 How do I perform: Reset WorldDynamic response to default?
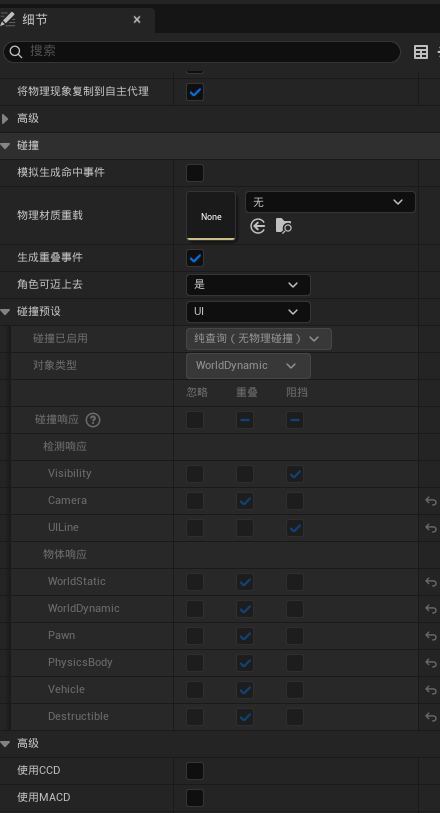pyautogui.click(x=431, y=609)
